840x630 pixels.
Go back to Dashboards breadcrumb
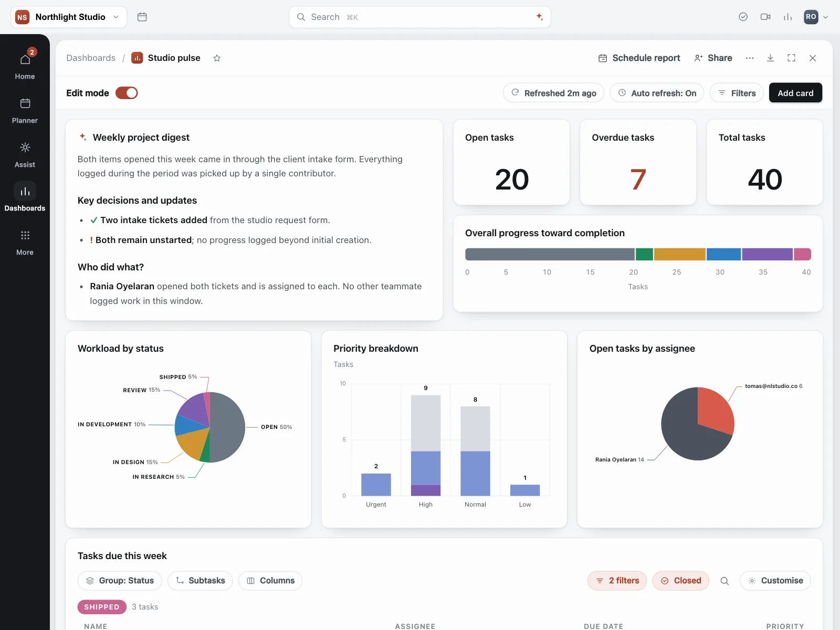pos(91,58)
